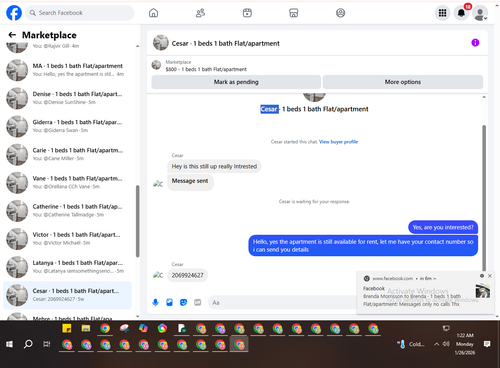Open the account profile dropdown
Viewport: 500px width, 368px height.
[480, 13]
